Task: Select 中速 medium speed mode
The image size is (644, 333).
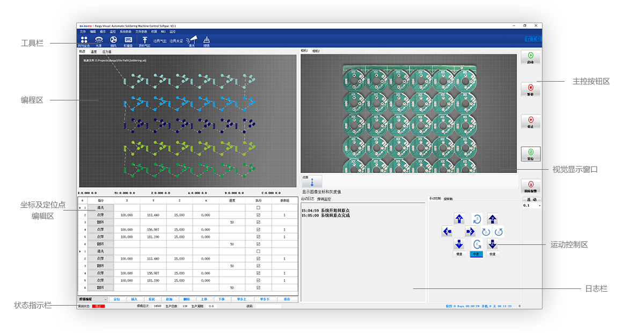Action: pos(477,254)
